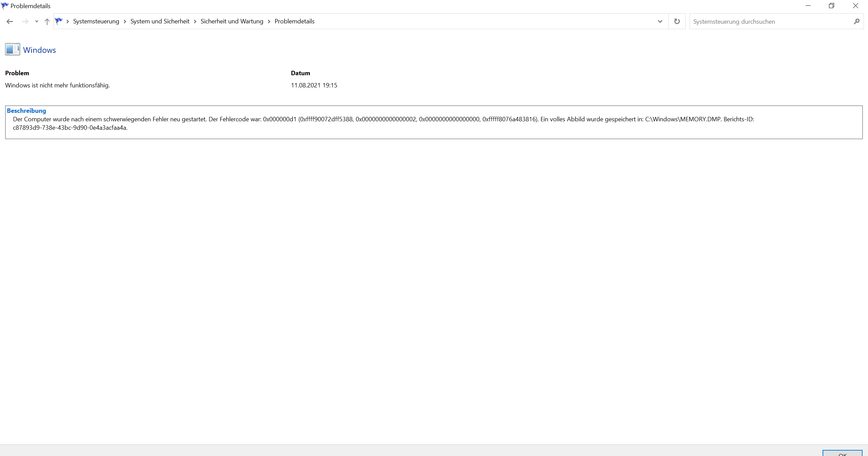Click the forward navigation arrow

[25, 21]
